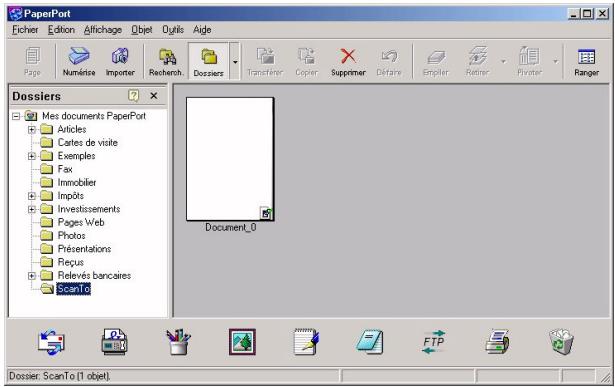615x387 pixels.
Task: Click the Transférer toolbar icon
Action: click(x=265, y=61)
